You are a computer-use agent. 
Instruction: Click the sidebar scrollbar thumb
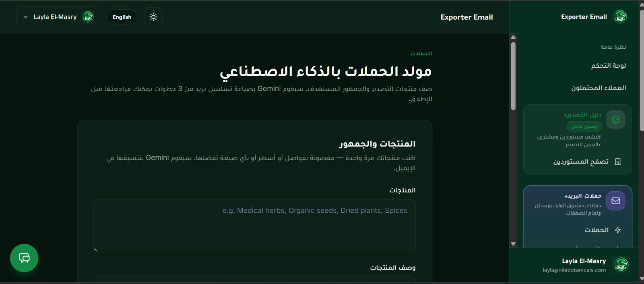513,76
